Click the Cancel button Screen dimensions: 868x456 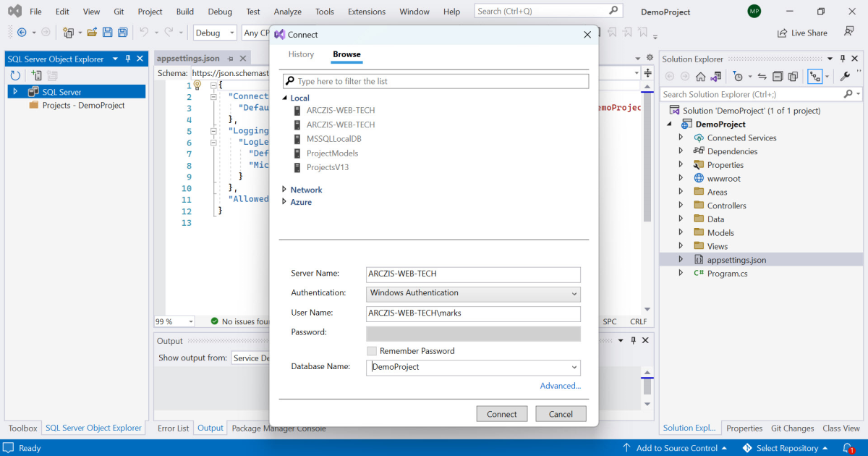[x=561, y=414]
